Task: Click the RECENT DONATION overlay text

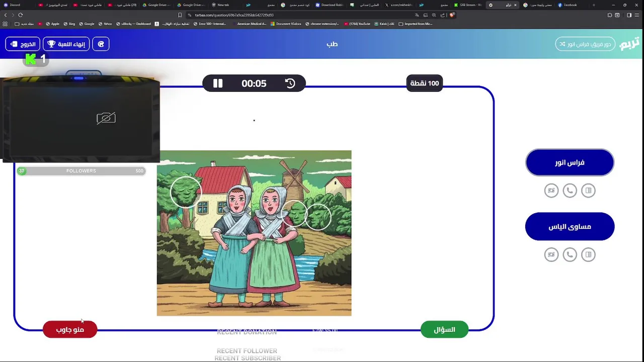Action: (247, 332)
